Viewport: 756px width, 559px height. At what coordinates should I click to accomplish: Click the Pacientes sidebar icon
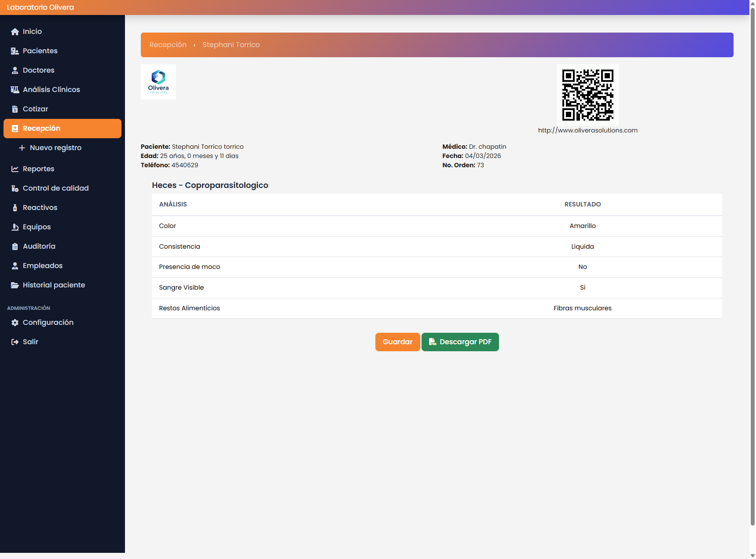point(15,51)
